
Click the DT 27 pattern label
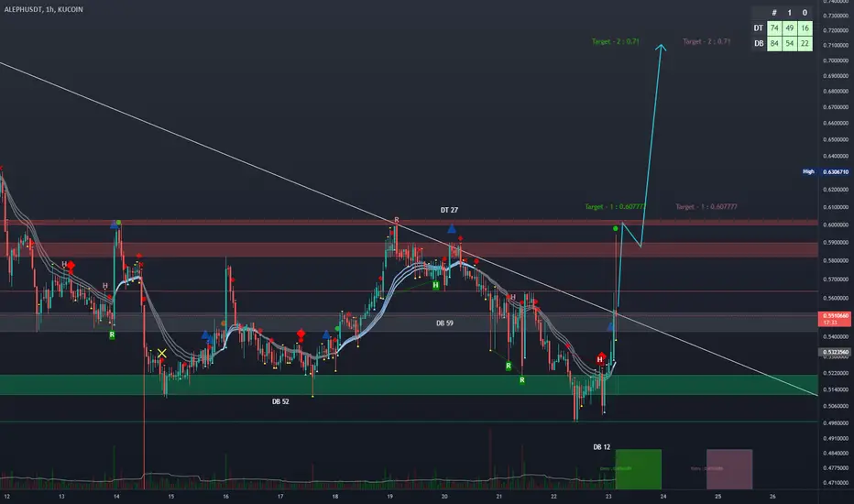(x=449, y=210)
